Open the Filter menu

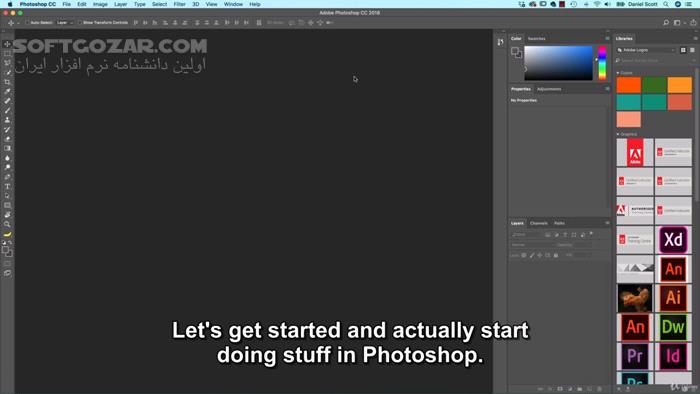click(x=179, y=4)
